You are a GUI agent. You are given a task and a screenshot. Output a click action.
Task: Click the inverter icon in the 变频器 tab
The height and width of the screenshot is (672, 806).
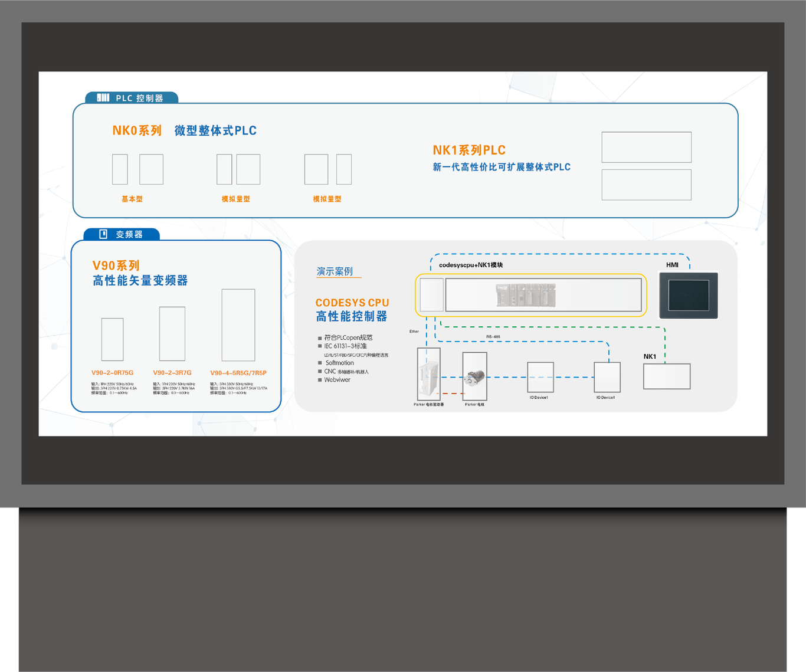click(103, 234)
